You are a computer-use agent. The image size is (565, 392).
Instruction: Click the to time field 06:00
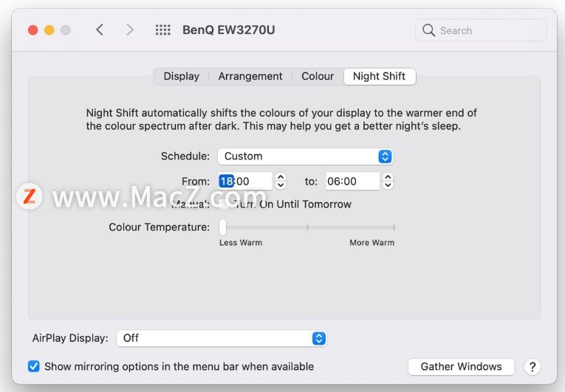point(352,181)
